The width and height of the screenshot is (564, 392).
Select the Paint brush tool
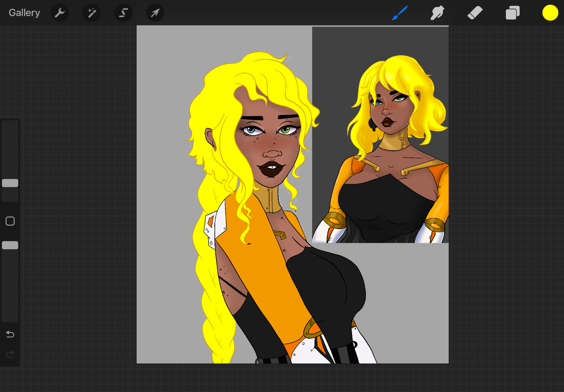[400, 13]
